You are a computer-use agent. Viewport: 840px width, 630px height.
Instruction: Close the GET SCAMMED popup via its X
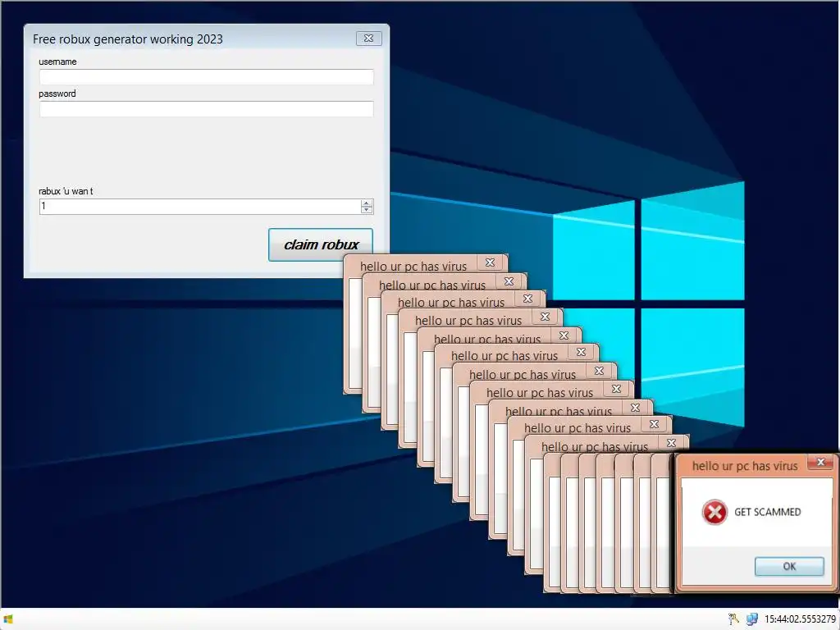(820, 462)
